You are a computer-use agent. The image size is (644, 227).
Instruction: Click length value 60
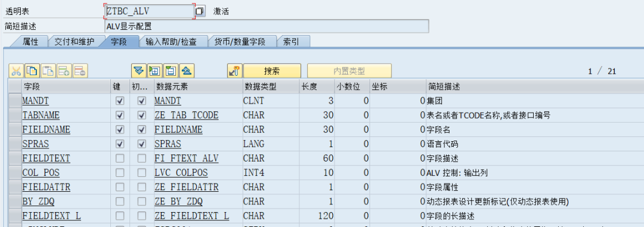click(328, 158)
